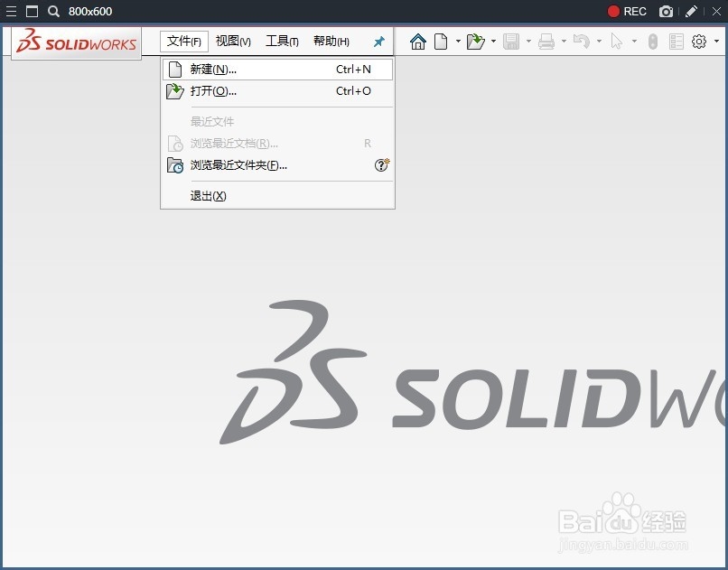Viewport: 728px width, 570px height.
Task: Click the folder icon beside 打开(O)
Action: [x=175, y=91]
